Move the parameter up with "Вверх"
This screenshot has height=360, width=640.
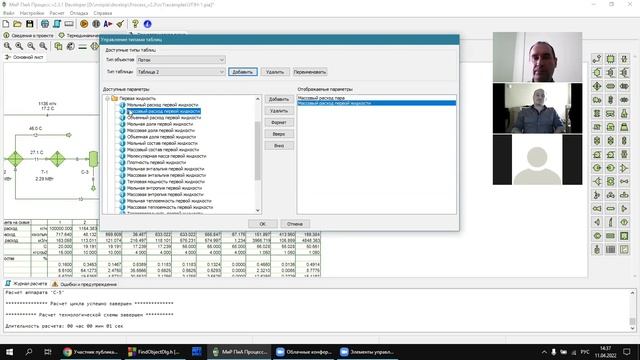click(279, 134)
